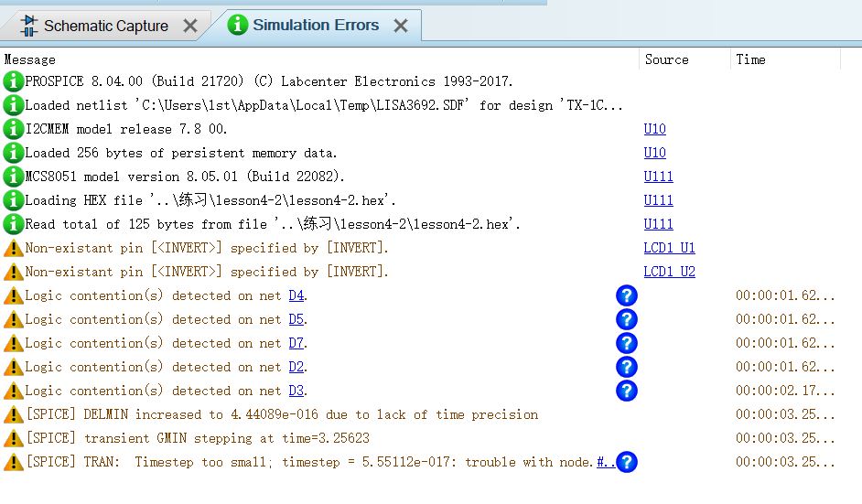Close the Schematic Capture tab
862x504 pixels.
[x=190, y=26]
